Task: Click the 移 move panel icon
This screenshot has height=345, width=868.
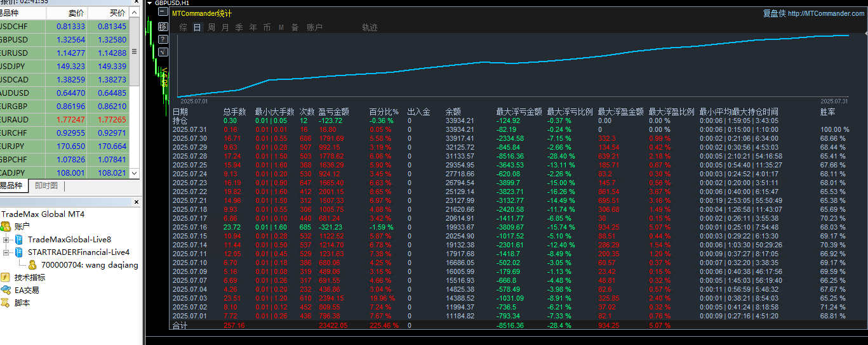Action: tap(163, 27)
